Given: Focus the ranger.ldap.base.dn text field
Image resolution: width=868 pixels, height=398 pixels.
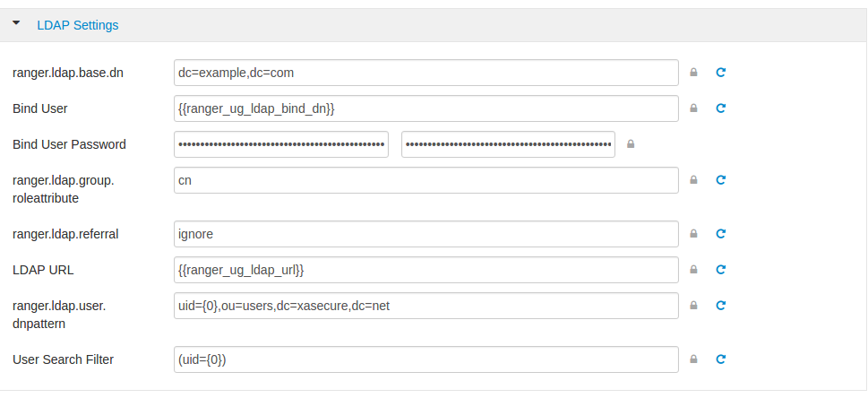Looking at the screenshot, I should coord(425,73).
